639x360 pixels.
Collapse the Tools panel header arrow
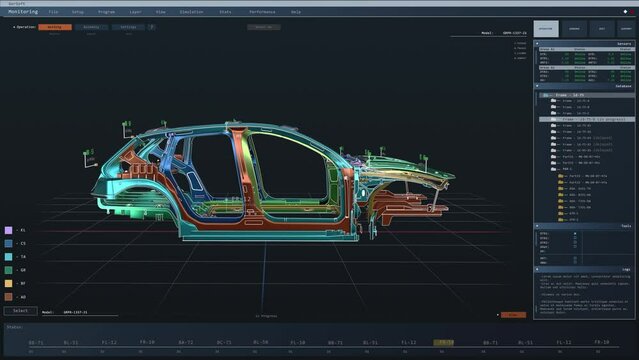tap(537, 226)
